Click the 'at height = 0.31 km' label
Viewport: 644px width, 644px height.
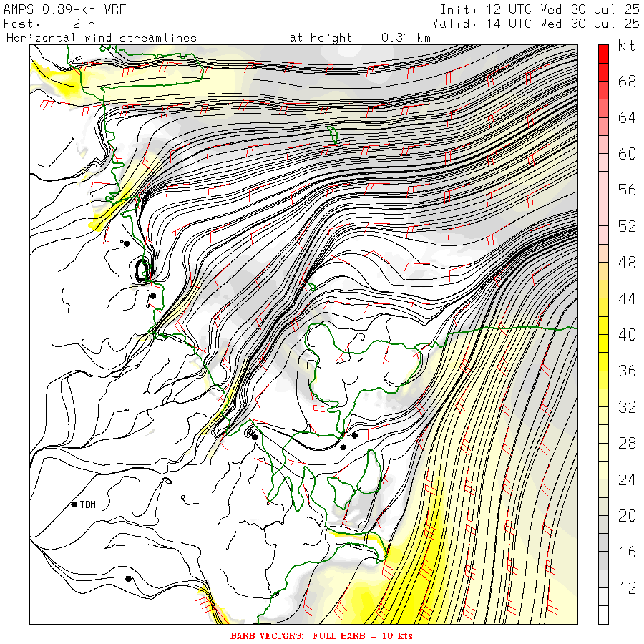(x=360, y=38)
